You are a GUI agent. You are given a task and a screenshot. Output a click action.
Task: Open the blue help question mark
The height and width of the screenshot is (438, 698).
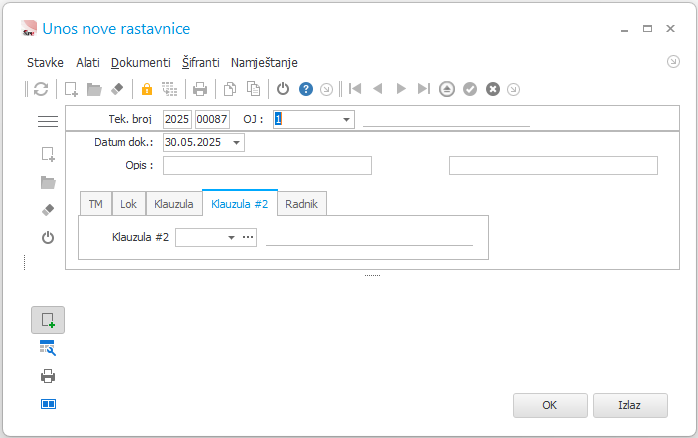tap(306, 89)
